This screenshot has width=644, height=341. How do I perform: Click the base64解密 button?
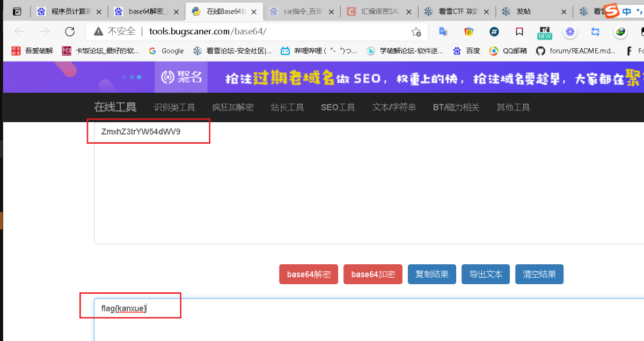(x=309, y=274)
